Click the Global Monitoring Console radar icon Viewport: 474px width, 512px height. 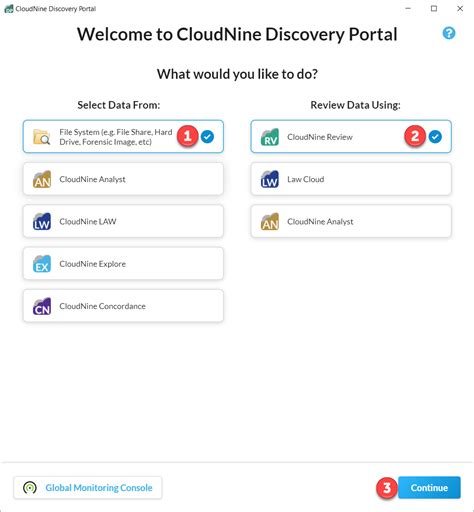(x=30, y=488)
